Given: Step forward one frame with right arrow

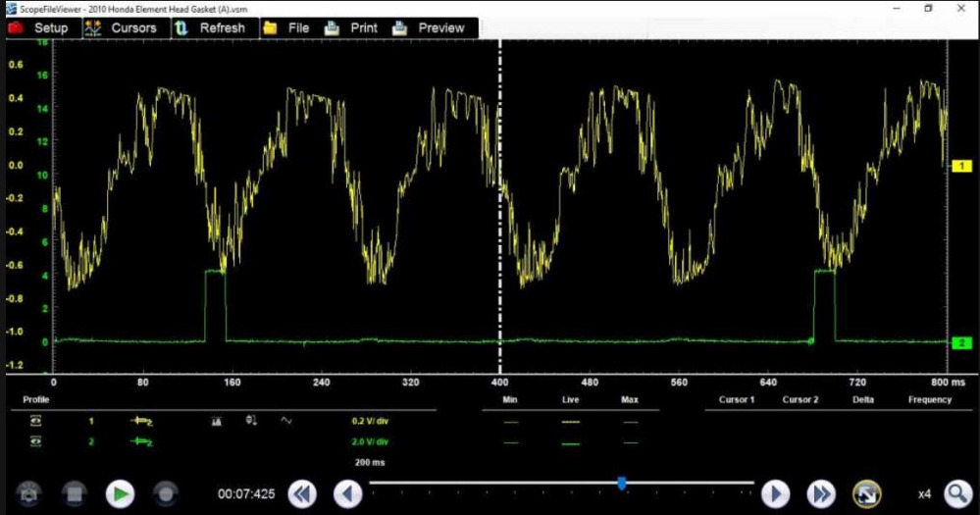Looking at the screenshot, I should (775, 493).
